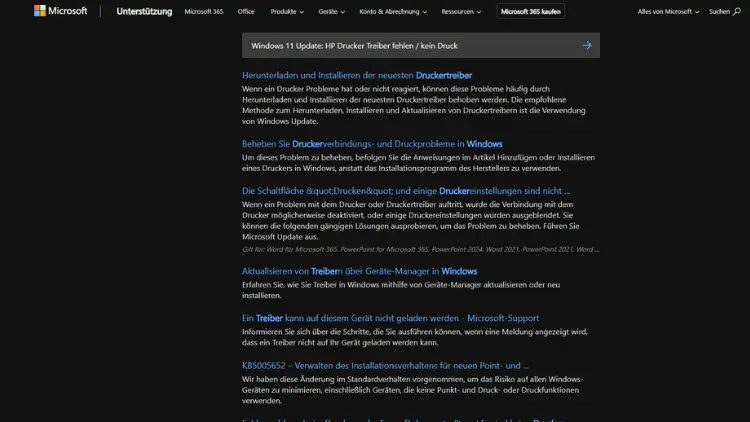The image size is (750, 422).
Task: Open the KB5005652 result link
Action: coord(385,365)
